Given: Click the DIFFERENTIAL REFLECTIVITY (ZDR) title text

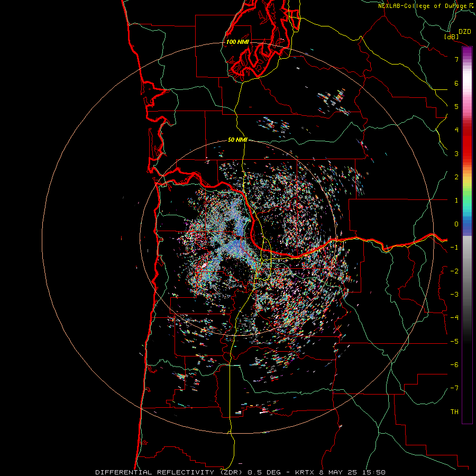Looking at the screenshot, I should [x=170, y=472].
